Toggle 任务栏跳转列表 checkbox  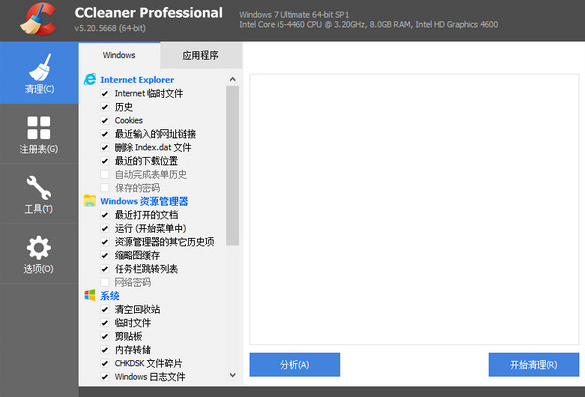click(105, 269)
